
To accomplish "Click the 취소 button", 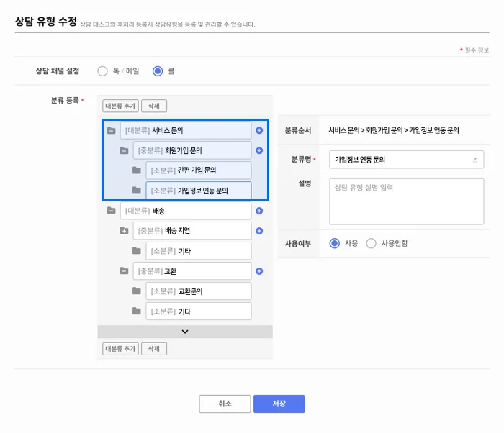I will [x=225, y=404].
